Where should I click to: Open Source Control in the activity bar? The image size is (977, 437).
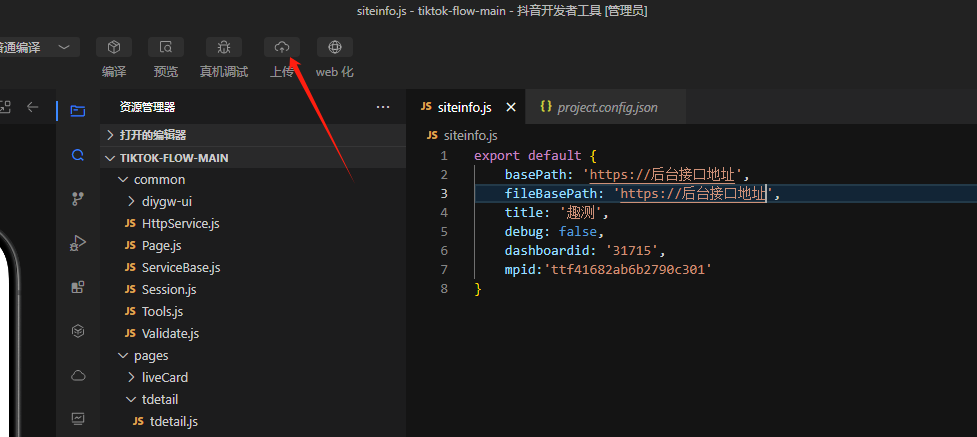point(78,199)
